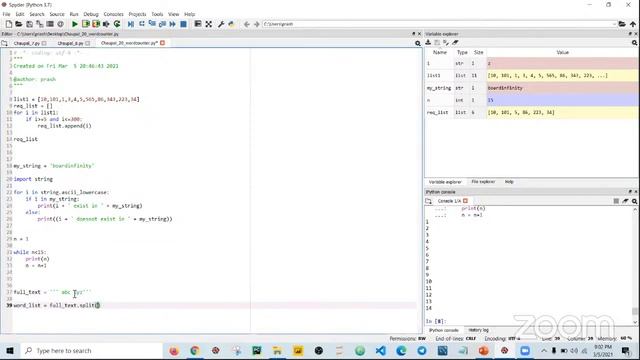Image resolution: width=640 pixels, height=360 pixels.
Task: Select the my_string variable row
Action: point(532,88)
